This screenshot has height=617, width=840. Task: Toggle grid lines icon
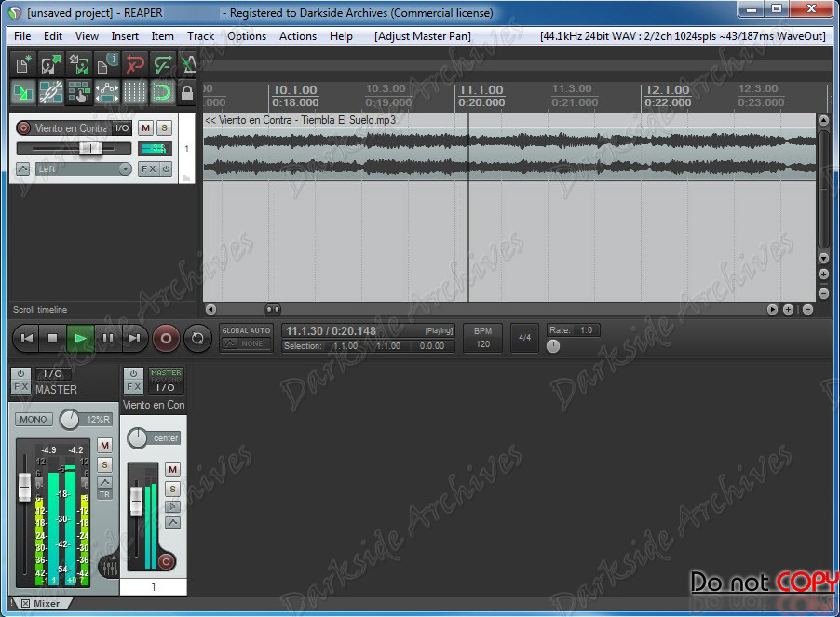(135, 92)
